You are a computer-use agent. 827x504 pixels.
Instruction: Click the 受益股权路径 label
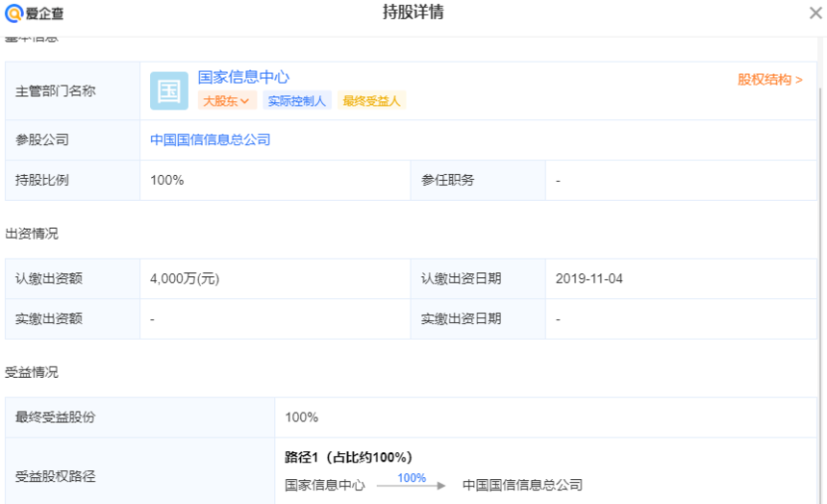tap(56, 476)
